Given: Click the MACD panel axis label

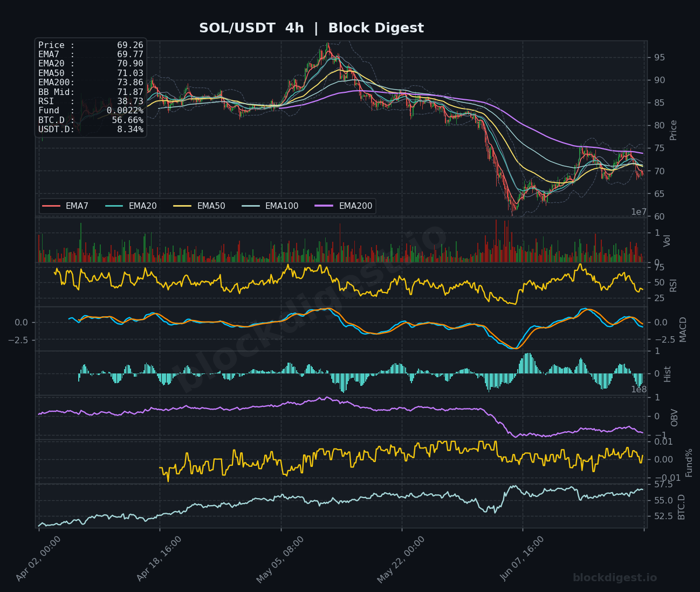Looking at the screenshot, I should tap(683, 329).
